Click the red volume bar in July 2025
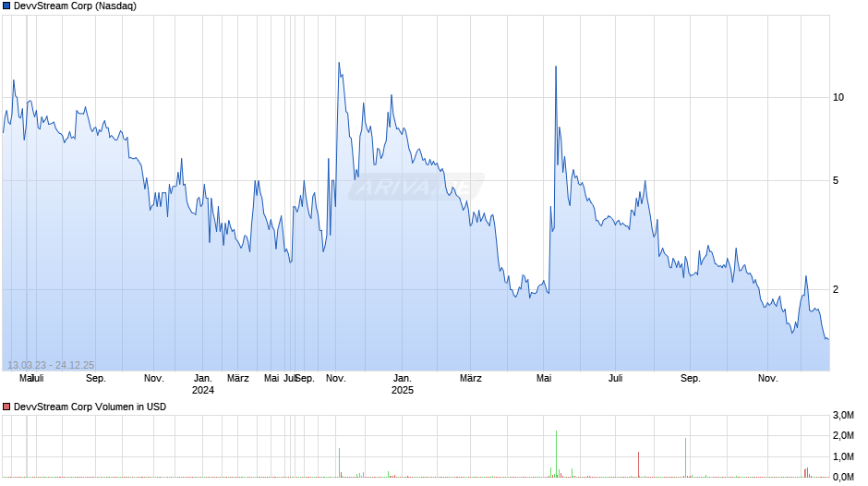The image size is (868, 486). pos(638,465)
